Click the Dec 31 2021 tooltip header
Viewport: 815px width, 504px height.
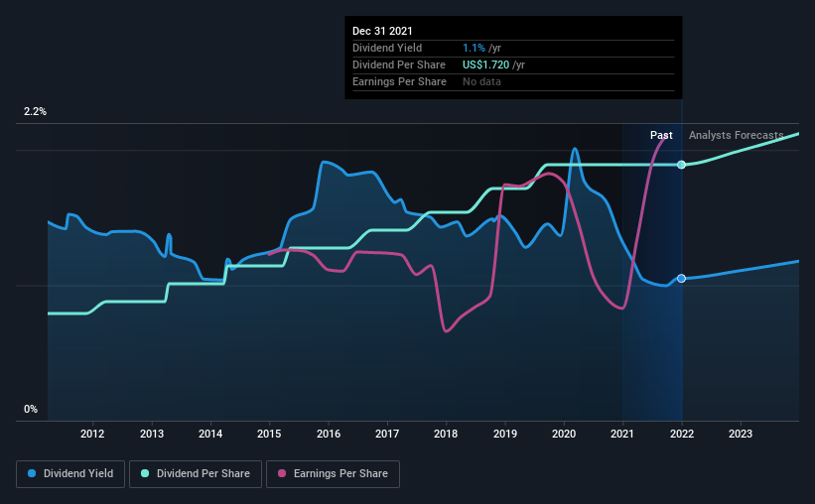(x=382, y=31)
